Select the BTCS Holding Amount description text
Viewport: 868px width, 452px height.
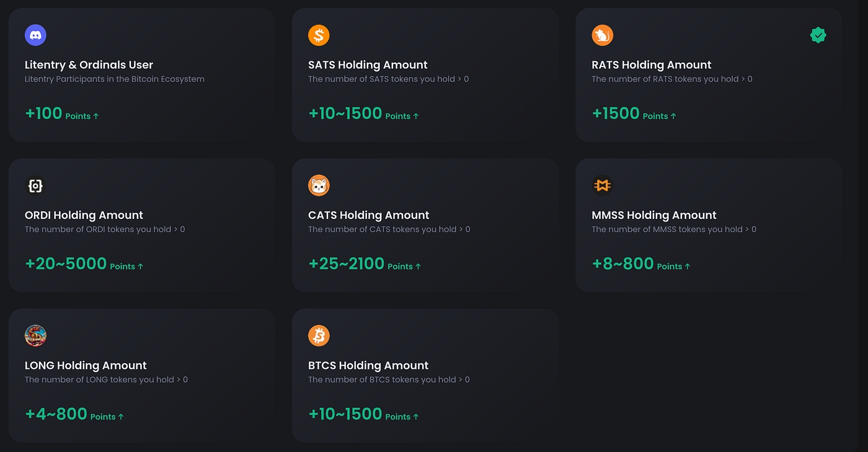389,379
